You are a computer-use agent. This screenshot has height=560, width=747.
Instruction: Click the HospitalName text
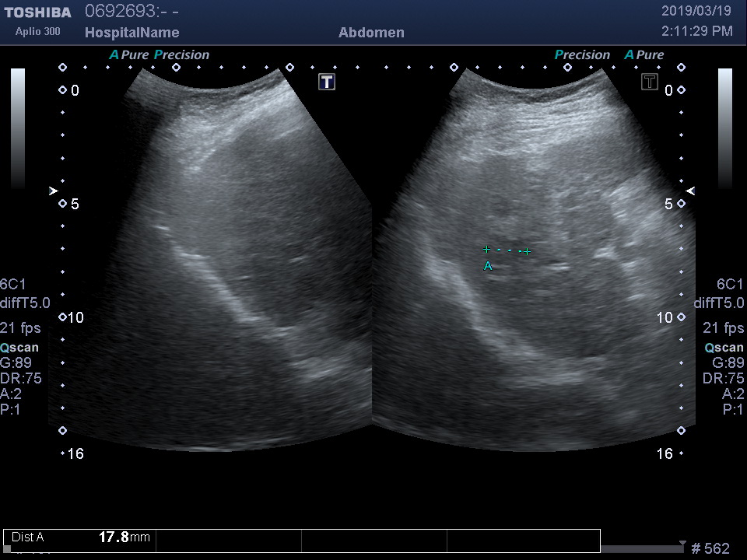132,33
